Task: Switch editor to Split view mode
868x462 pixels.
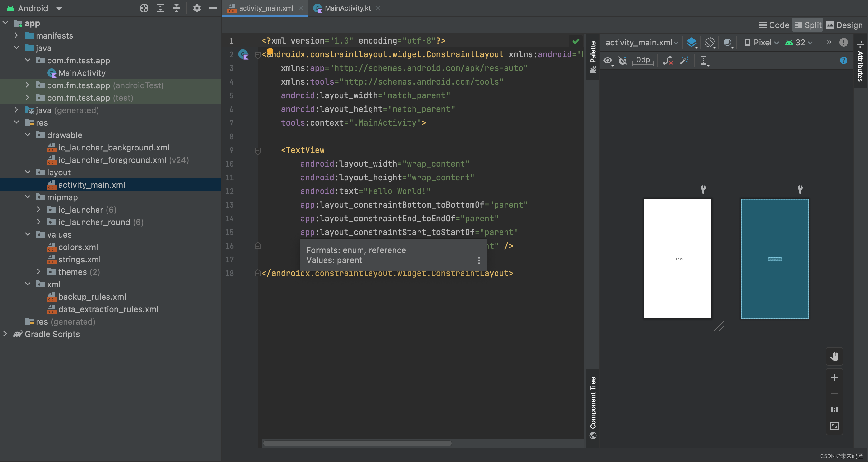Action: pyautogui.click(x=808, y=25)
